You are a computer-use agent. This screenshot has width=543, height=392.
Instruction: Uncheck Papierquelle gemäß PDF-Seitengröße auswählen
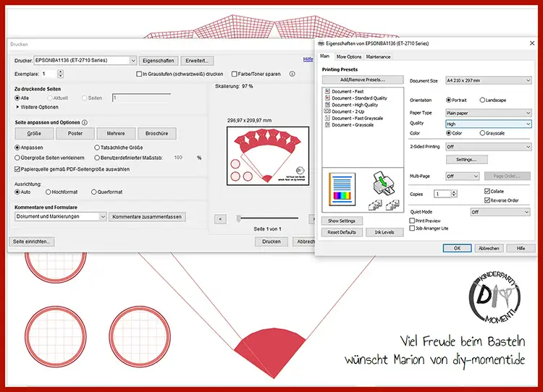(17, 169)
